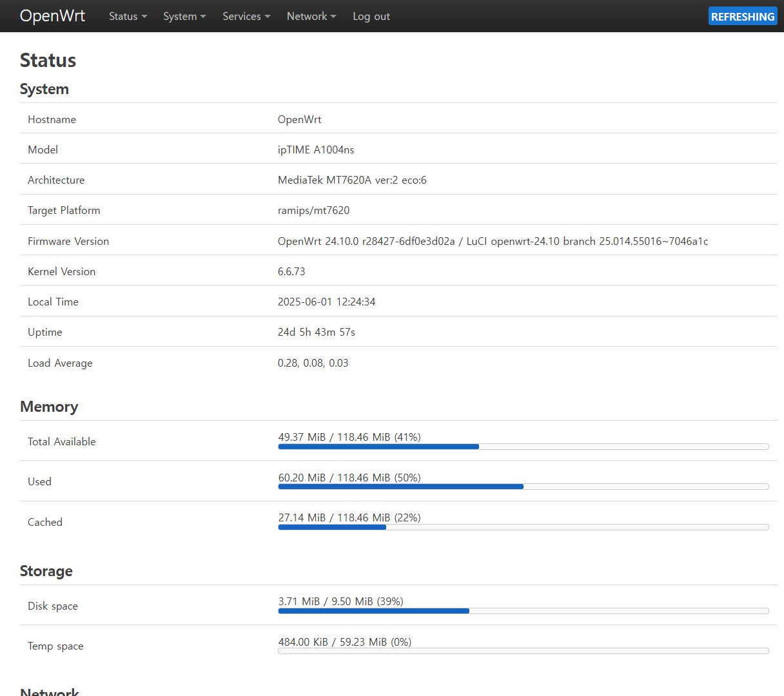Image resolution: width=784 pixels, height=696 pixels.
Task: Log out of the router interface
Action: [x=371, y=16]
